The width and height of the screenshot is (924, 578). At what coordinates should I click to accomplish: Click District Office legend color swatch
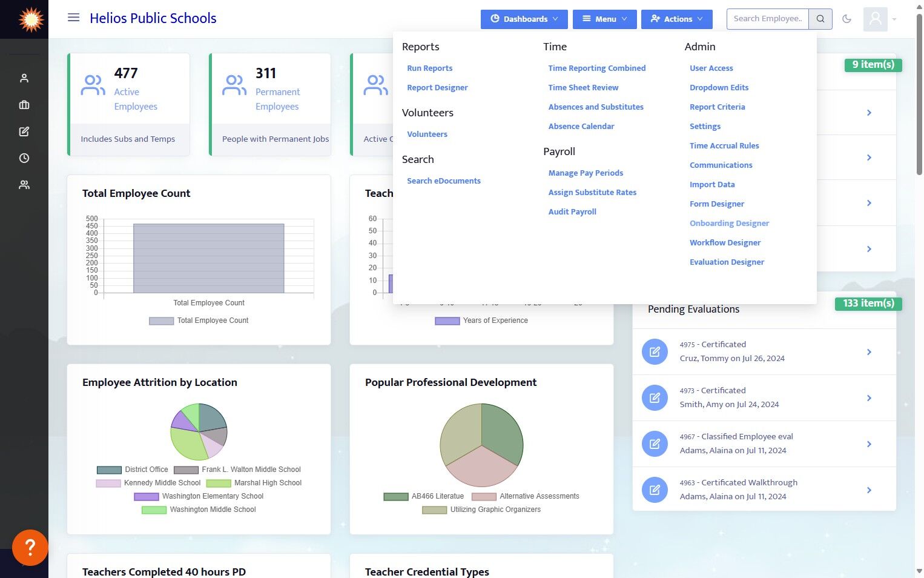[109, 470]
